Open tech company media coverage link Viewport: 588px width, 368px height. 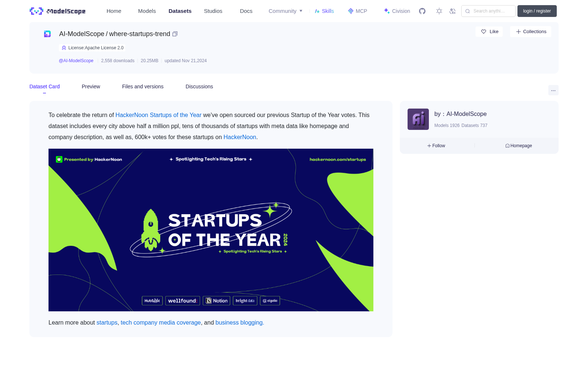tap(161, 323)
